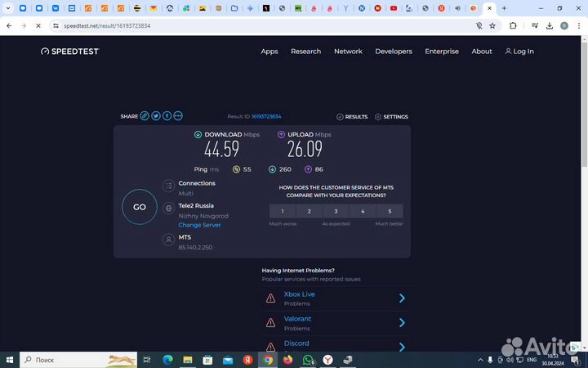
Task: Open the Network menu
Action: point(348,52)
